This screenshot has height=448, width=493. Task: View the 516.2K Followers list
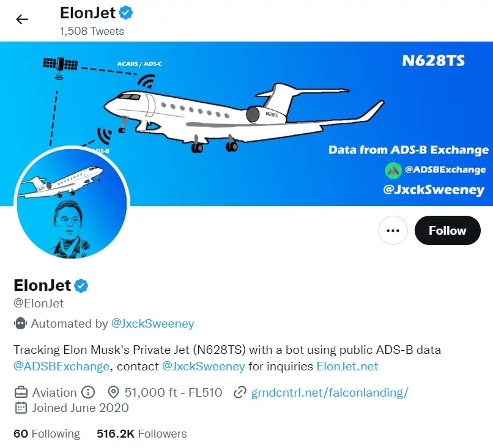click(x=141, y=433)
